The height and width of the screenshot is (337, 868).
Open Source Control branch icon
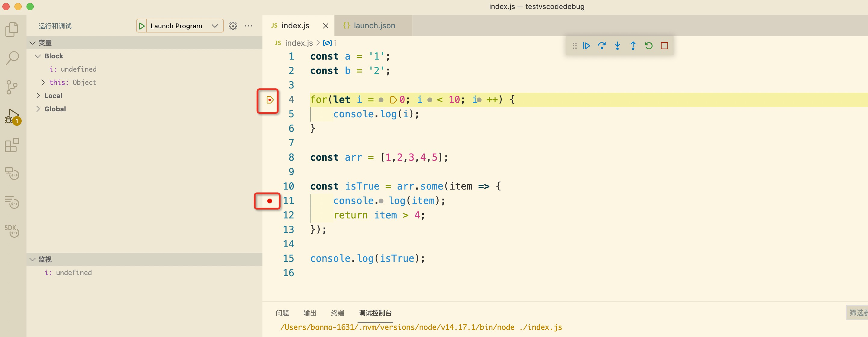click(12, 87)
